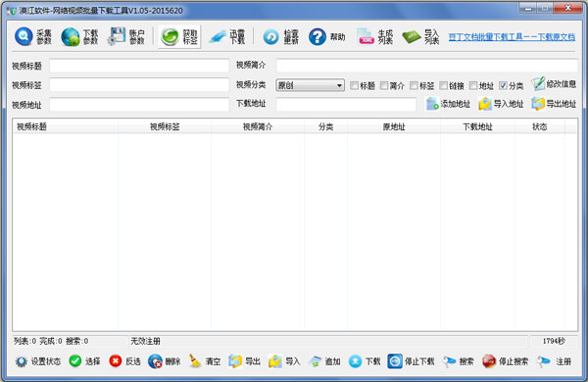The width and height of the screenshot is (588, 382).
Task: Click the 1794秒 timer in status bar
Action: pos(554,341)
